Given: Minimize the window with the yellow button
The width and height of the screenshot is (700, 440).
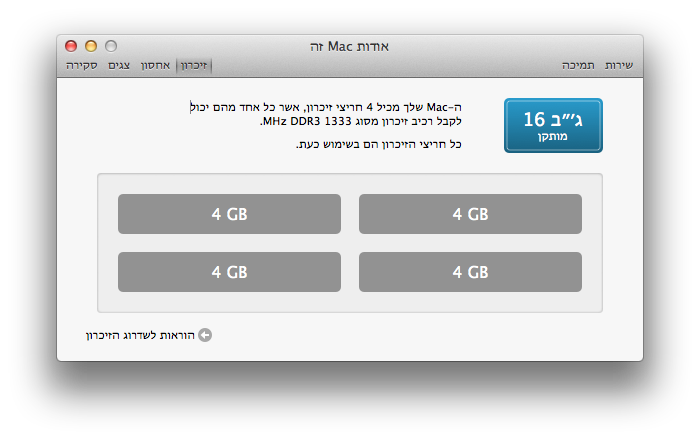Looking at the screenshot, I should tap(91, 46).
